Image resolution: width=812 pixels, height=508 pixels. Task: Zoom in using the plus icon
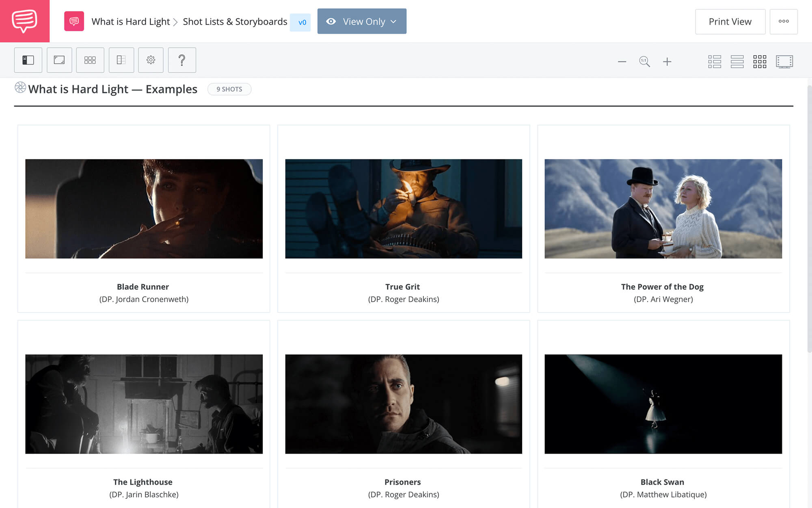point(667,62)
